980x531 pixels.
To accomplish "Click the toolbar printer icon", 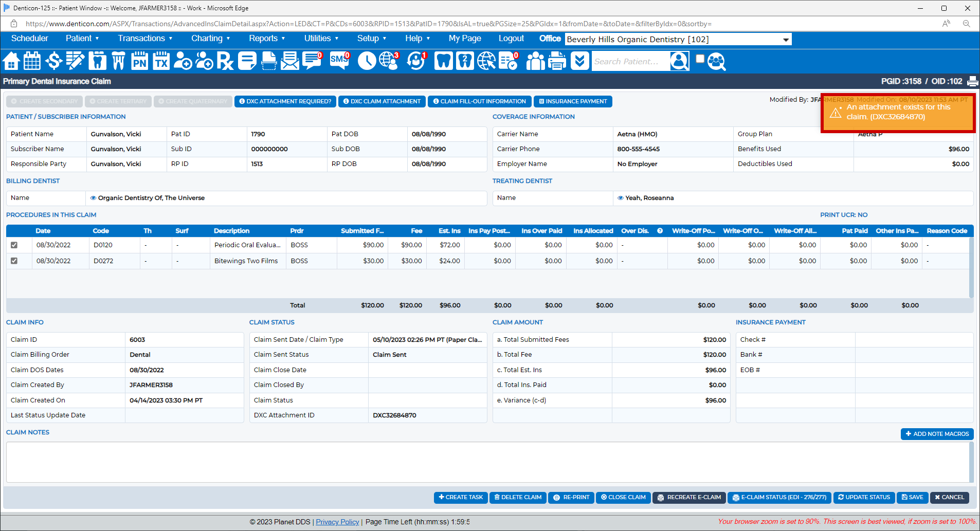I will tap(557, 61).
